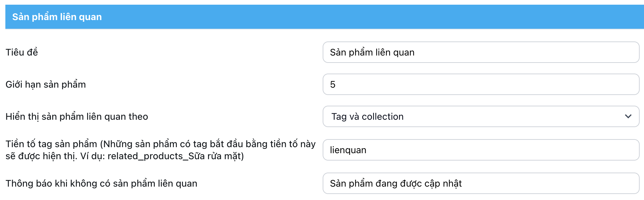
Task: Open the "Tag và collection" dropdown
Action: 480,116
